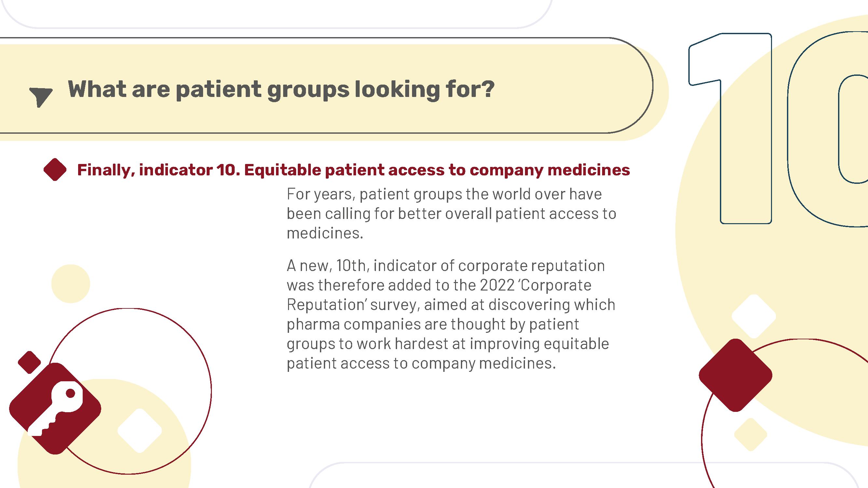
Task: Click the subheading 'Finally, indicator 10. Equitable patient access'
Action: tap(353, 170)
